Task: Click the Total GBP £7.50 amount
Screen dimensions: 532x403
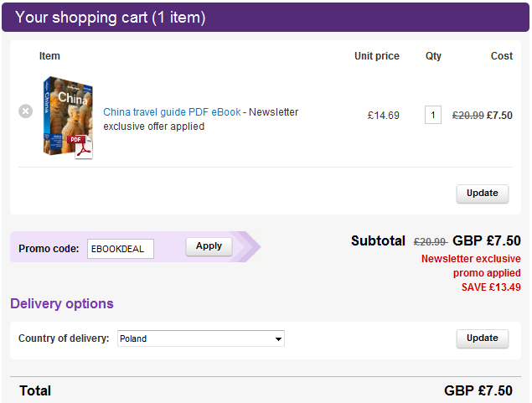Action: click(x=478, y=390)
